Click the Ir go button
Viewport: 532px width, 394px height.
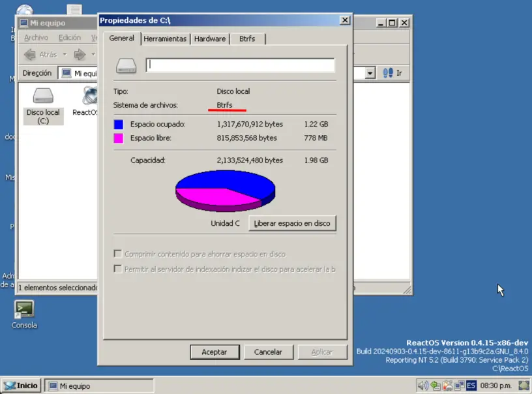point(392,73)
